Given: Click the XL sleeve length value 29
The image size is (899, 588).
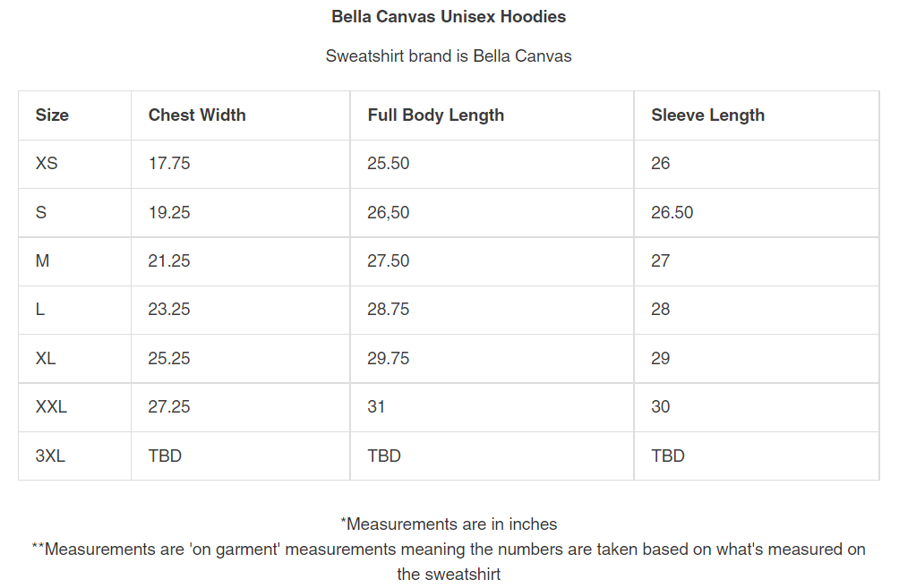Looking at the screenshot, I should tap(661, 358).
